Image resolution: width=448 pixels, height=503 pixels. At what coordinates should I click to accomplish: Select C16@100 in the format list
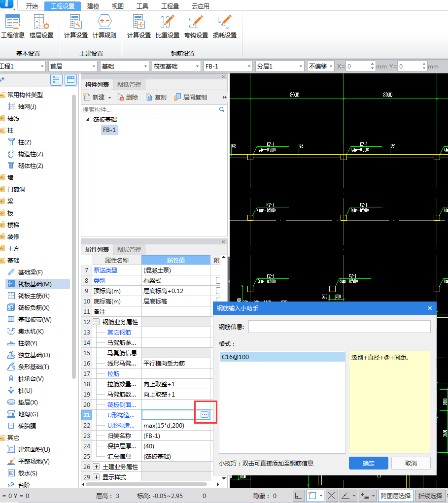coord(282,357)
